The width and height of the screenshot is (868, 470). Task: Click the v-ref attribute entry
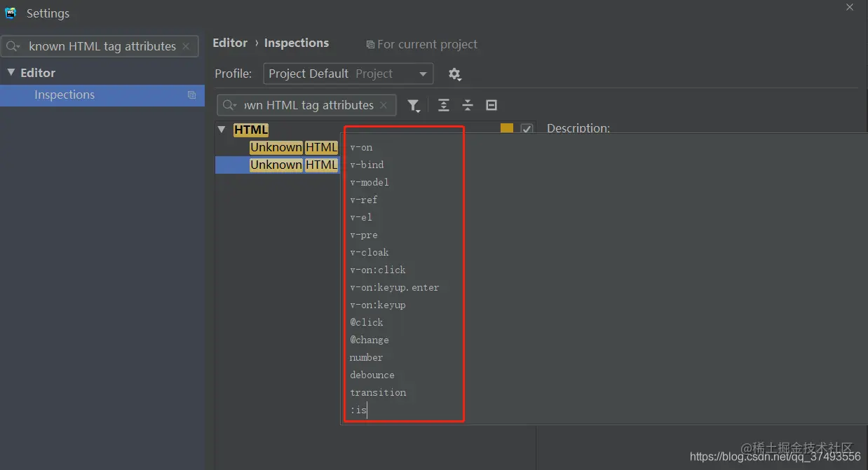click(364, 200)
